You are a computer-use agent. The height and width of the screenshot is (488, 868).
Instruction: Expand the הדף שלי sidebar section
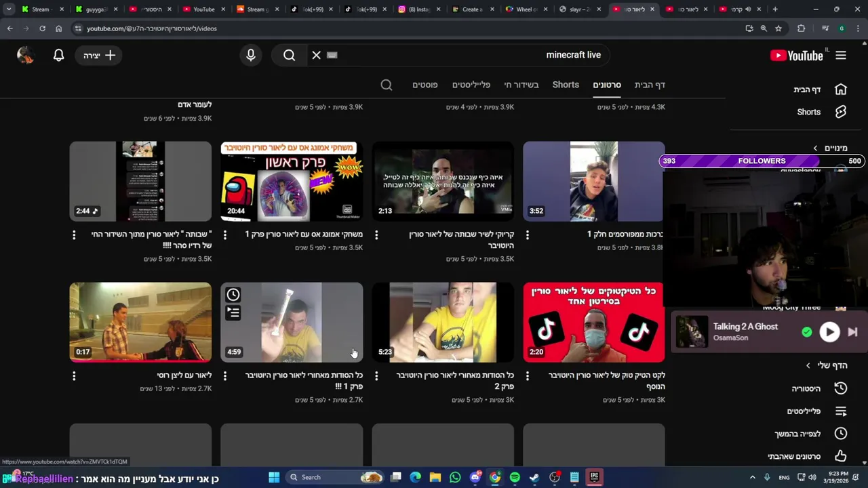click(x=827, y=365)
